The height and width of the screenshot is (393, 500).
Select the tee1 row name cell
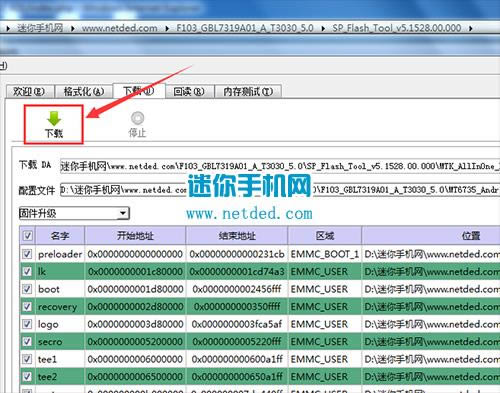point(60,359)
